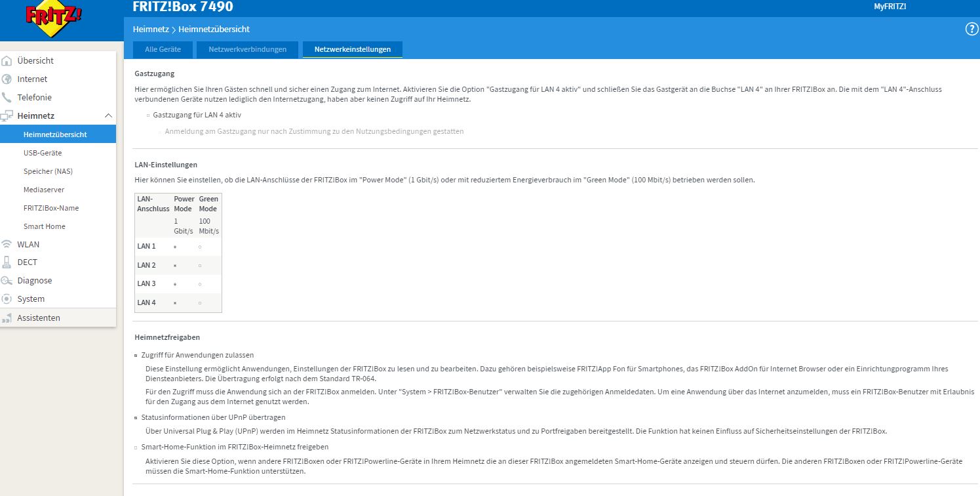Screen dimensions: 980x496
Task: Enable Gastzugang für LAN 4 aktiv checkbox
Action: [x=148, y=115]
